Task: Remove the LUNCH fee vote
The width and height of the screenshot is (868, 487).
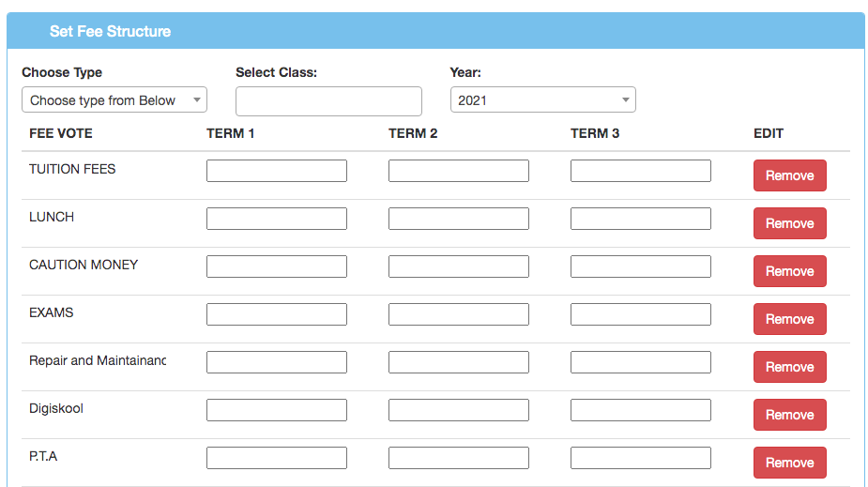Action: tap(789, 223)
